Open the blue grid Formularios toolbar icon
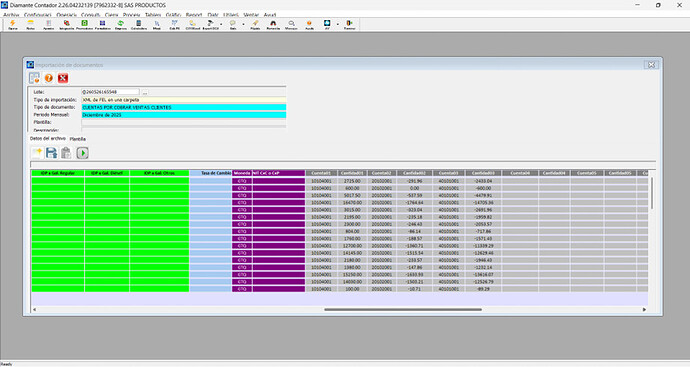 coord(103,23)
